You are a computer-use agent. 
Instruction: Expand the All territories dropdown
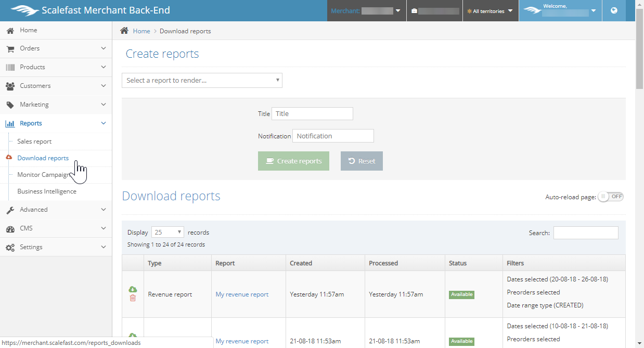[x=490, y=11]
